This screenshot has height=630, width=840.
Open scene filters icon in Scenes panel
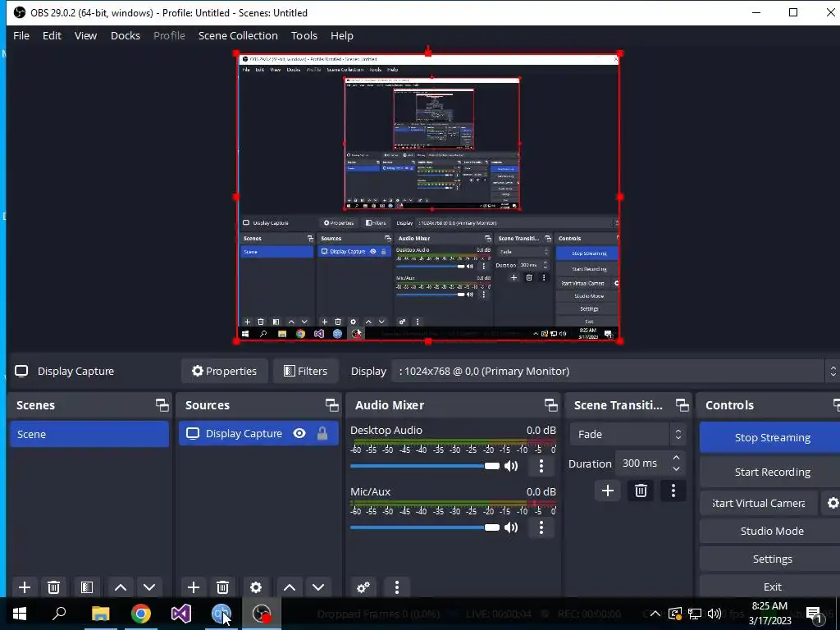click(x=87, y=587)
